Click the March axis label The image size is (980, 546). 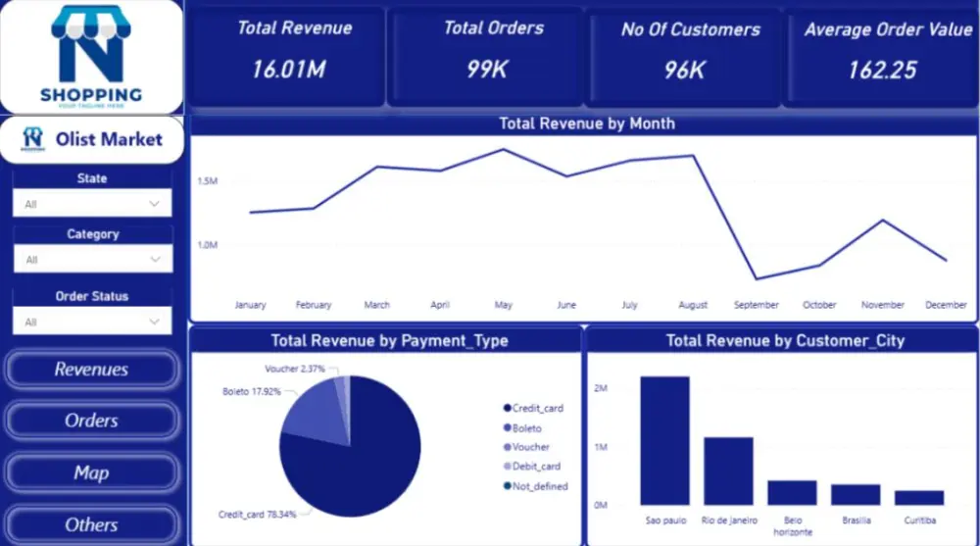tap(377, 305)
